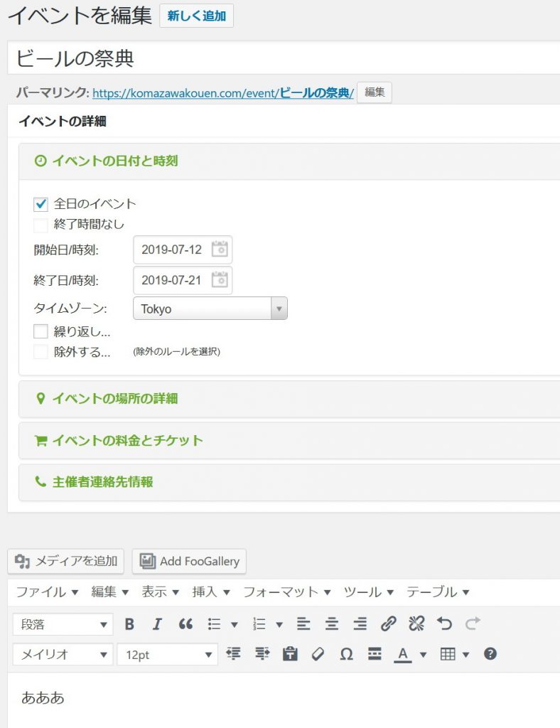Open calendar picker for start date

(221, 250)
